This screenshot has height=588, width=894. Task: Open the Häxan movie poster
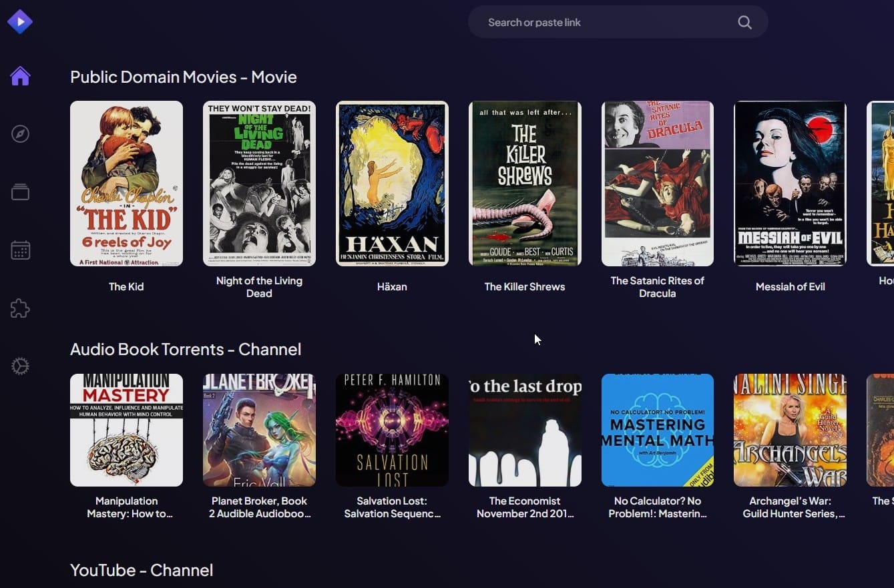click(x=392, y=184)
